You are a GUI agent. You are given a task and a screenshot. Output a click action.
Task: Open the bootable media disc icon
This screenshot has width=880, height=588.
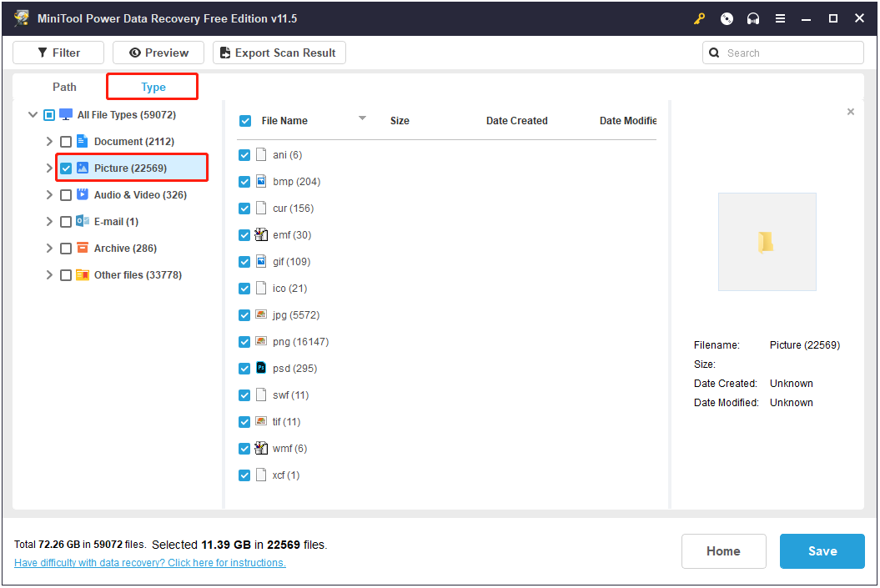tap(727, 18)
